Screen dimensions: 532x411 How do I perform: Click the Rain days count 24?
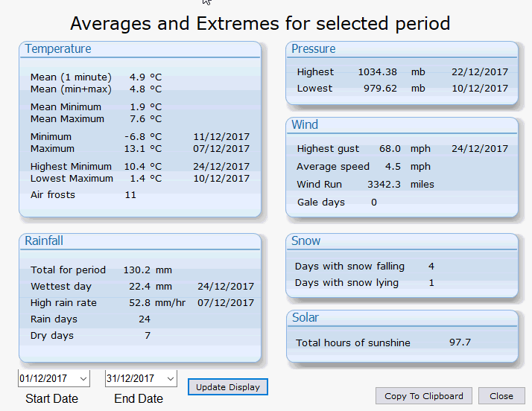[145, 319]
